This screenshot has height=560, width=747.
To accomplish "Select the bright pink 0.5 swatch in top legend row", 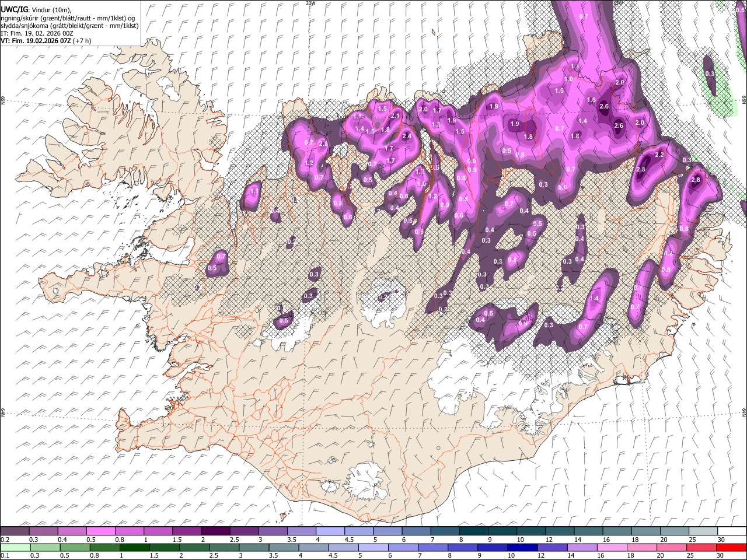I will click(100, 531).
